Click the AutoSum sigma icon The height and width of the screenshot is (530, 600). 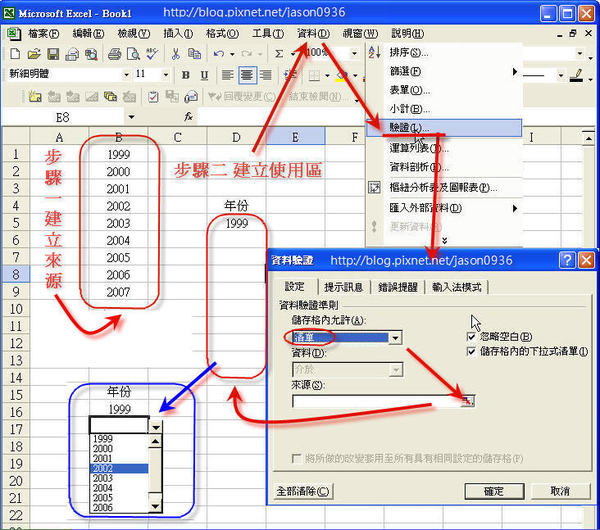279,54
